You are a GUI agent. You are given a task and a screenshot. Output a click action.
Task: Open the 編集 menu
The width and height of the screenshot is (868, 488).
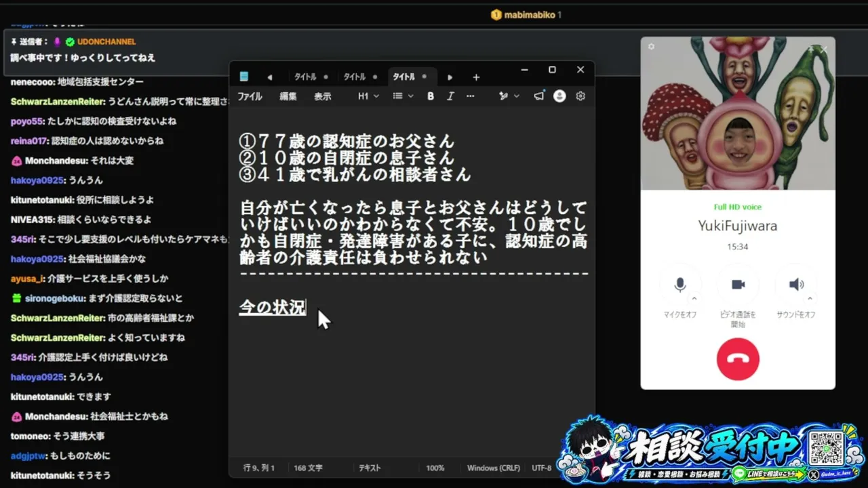[x=288, y=96]
